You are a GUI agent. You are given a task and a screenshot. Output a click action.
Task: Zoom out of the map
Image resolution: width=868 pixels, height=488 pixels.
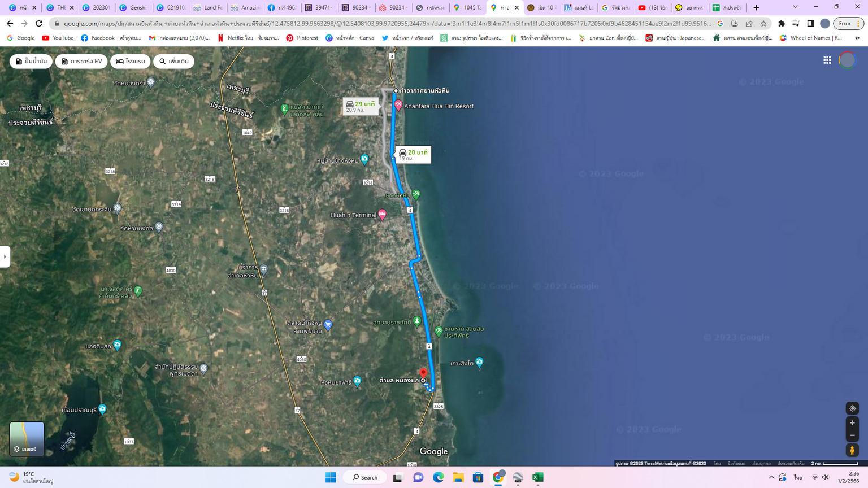coord(852,435)
